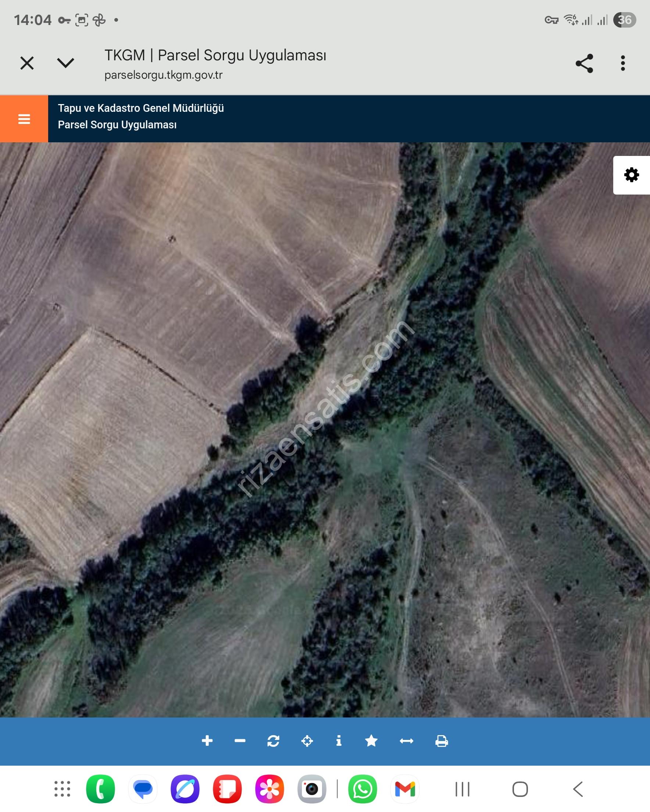This screenshot has width=650, height=812.
Task: Select the measure distance arrow tool
Action: pyautogui.click(x=406, y=740)
